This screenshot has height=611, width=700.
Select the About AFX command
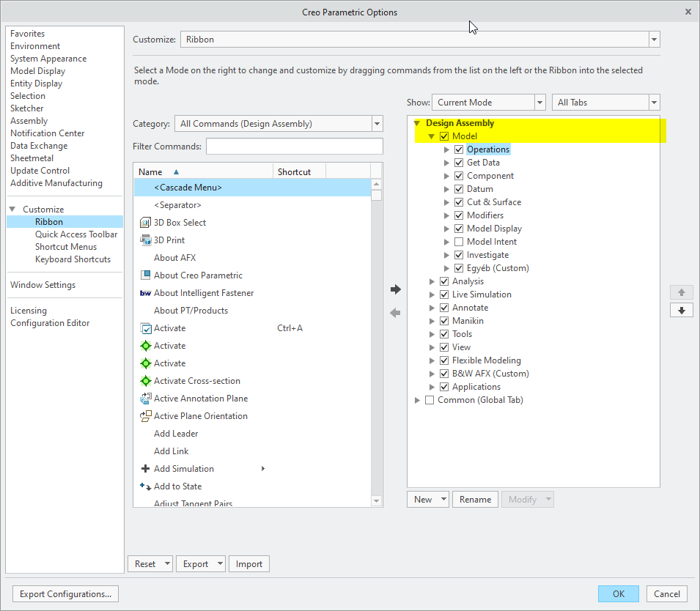point(175,258)
